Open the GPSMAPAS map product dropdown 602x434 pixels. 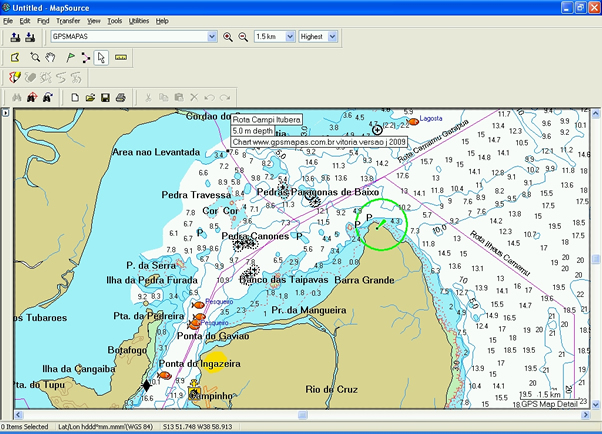pyautogui.click(x=211, y=37)
